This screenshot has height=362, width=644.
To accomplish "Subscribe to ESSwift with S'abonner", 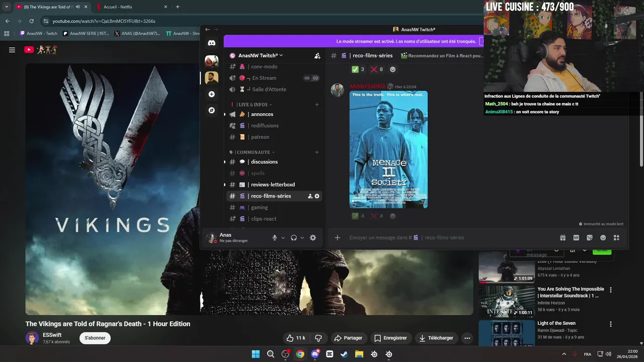I will click(x=95, y=338).
